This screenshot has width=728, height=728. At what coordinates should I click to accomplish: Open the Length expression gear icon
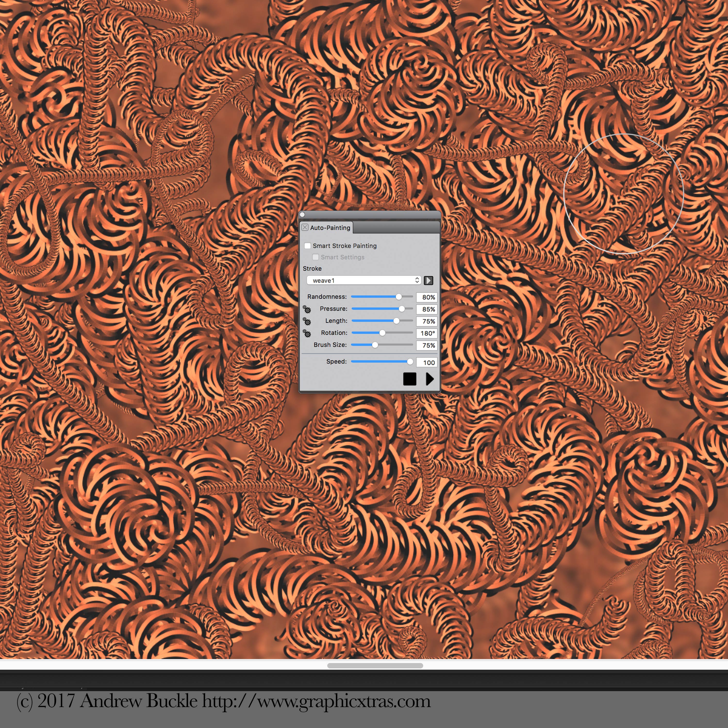point(307,322)
